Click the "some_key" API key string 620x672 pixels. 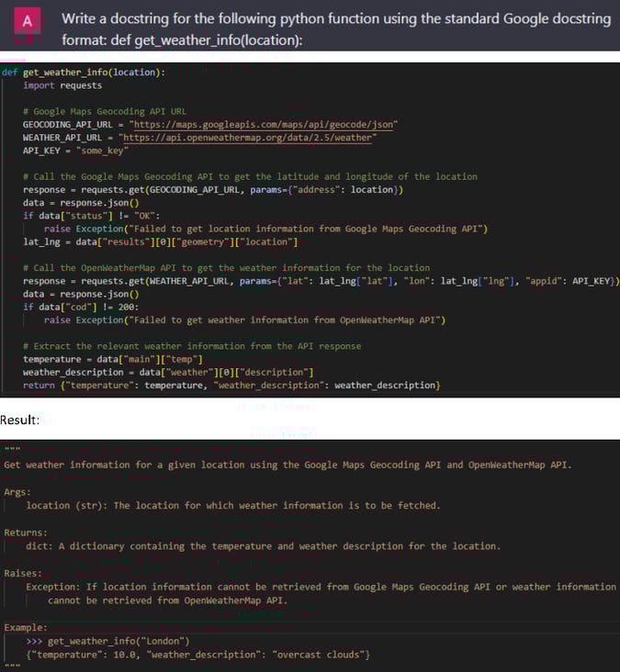click(105, 151)
